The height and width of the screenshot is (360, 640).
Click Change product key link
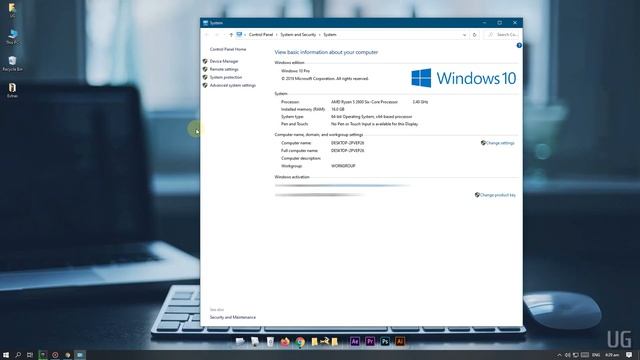[498, 195]
